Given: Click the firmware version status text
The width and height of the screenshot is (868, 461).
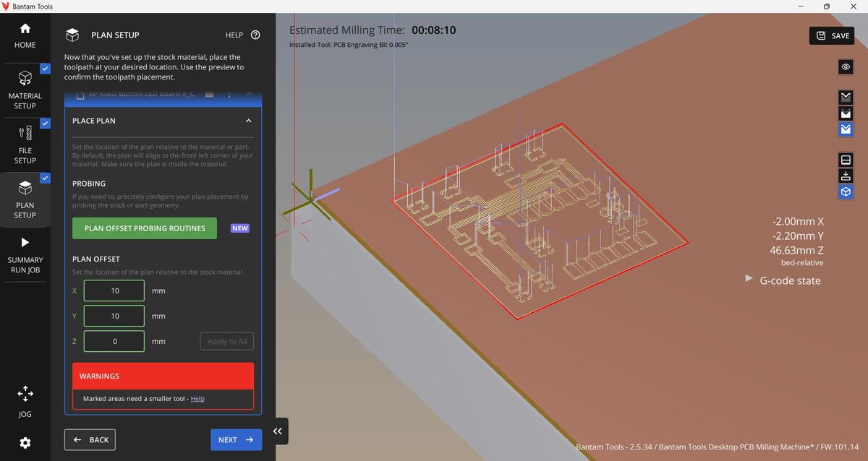Looking at the screenshot, I should pyautogui.click(x=718, y=447).
